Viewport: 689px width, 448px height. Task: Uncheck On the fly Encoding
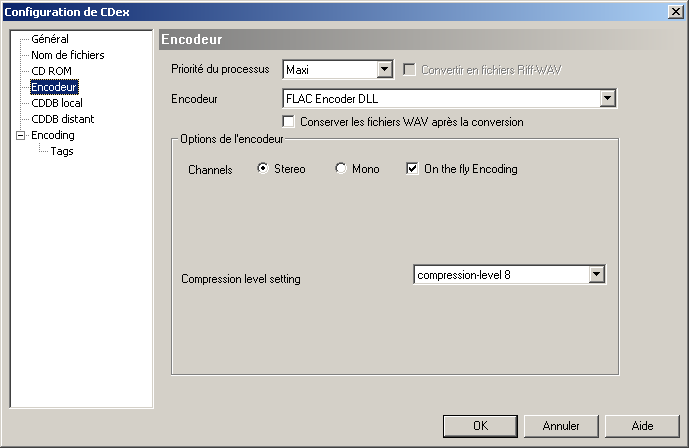[412, 169]
